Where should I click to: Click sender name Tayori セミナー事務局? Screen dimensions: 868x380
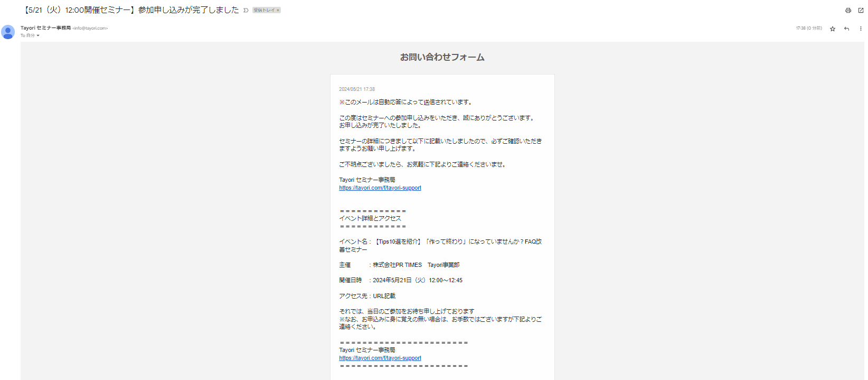point(45,28)
